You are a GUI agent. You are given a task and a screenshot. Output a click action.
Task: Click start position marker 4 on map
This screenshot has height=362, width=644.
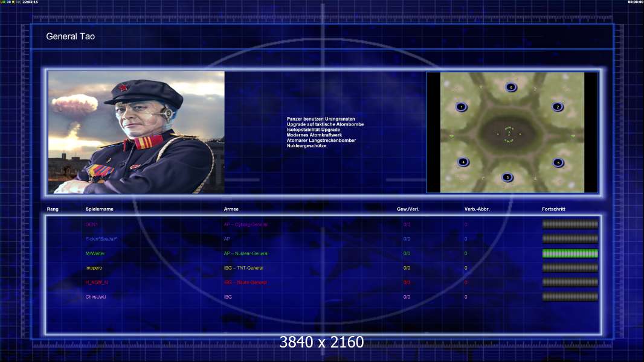pyautogui.click(x=463, y=162)
